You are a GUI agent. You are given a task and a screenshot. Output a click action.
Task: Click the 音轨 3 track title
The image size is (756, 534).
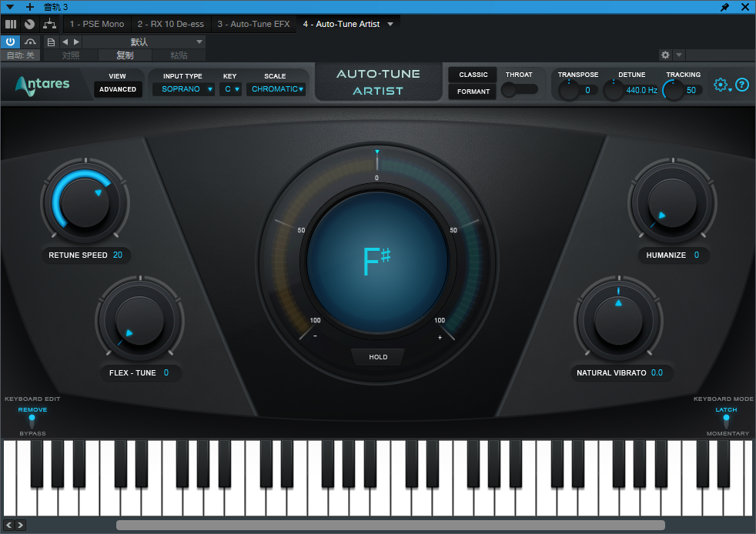pyautogui.click(x=56, y=7)
